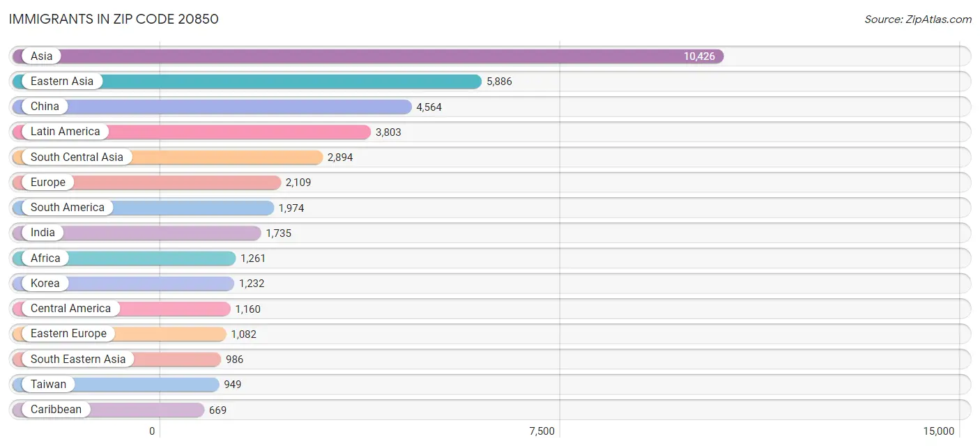Click the 1,261 Africa value
The image size is (980, 448).
click(253, 258)
